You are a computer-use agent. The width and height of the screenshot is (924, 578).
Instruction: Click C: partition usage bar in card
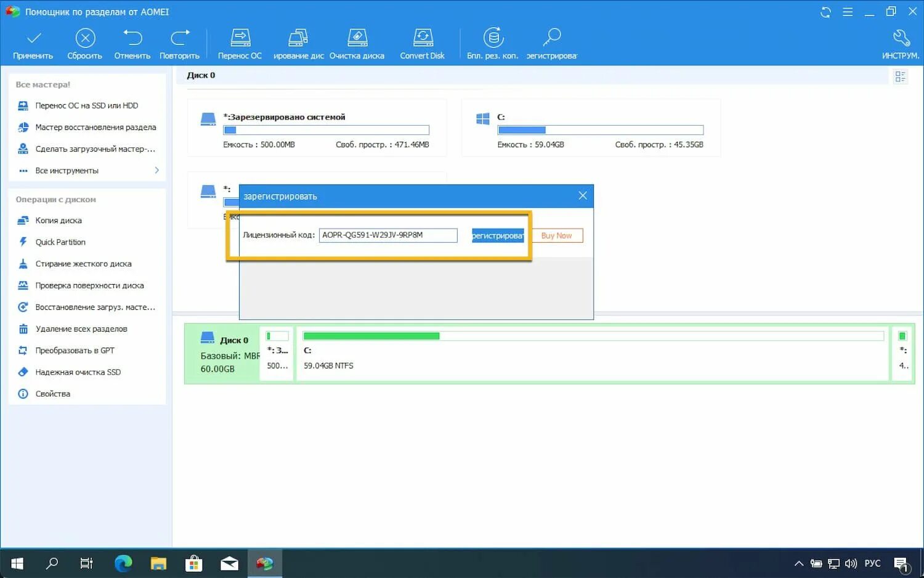click(x=600, y=130)
